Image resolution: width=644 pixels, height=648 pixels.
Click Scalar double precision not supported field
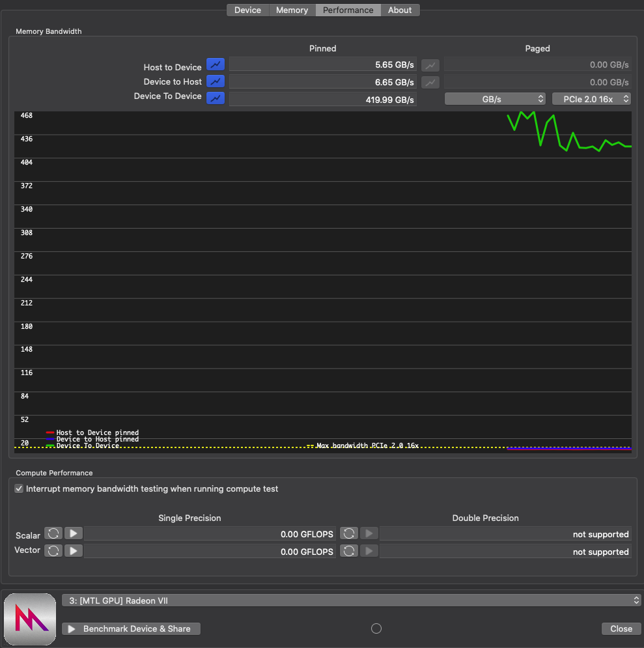pyautogui.click(x=505, y=534)
